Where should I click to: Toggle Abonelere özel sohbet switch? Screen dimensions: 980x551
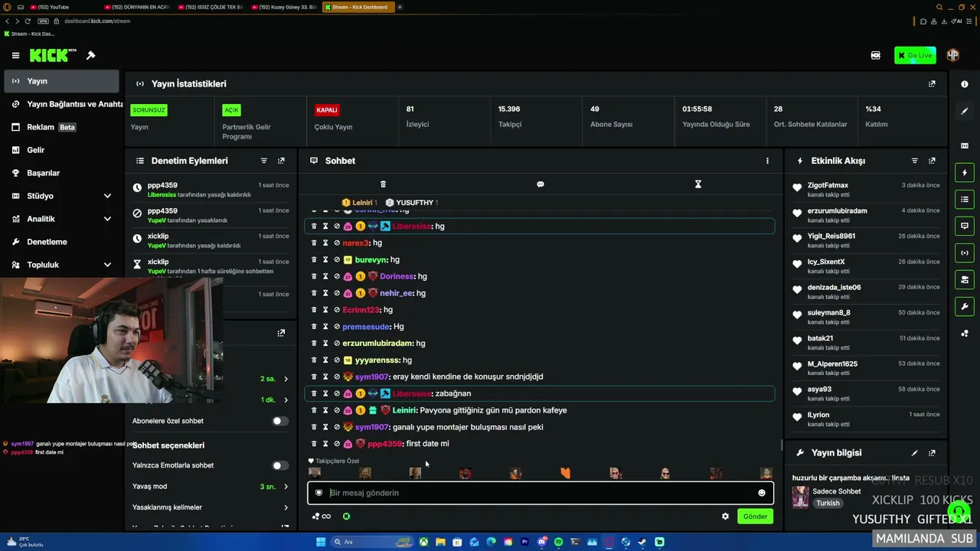pos(280,421)
